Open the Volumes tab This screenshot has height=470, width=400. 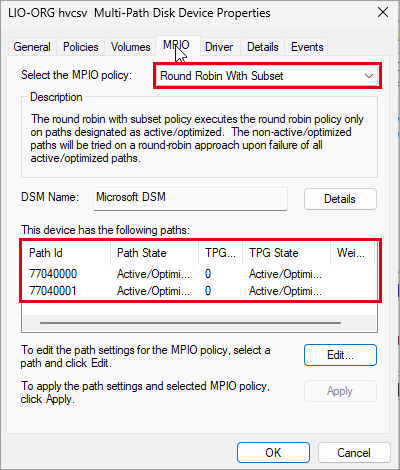(x=130, y=47)
